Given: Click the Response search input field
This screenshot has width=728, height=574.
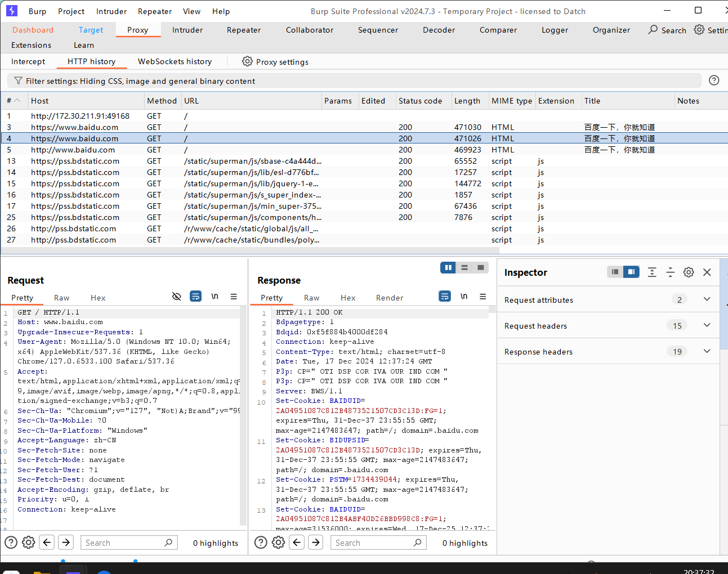Looking at the screenshot, I should pos(378,542).
